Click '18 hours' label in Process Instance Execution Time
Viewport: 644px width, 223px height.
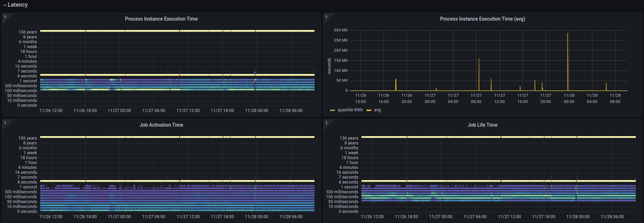(x=28, y=52)
